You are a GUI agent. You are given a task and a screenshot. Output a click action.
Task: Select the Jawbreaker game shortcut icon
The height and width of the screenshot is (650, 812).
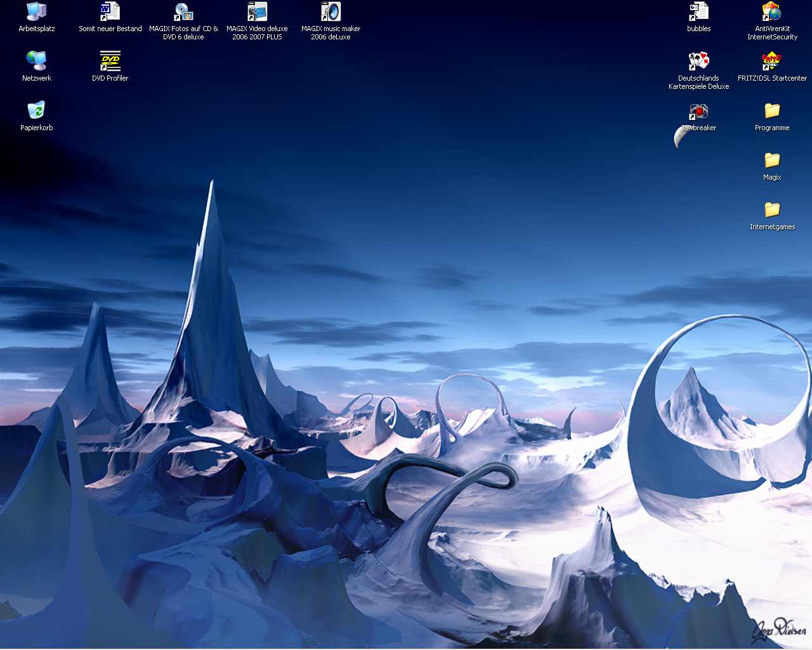tap(698, 112)
